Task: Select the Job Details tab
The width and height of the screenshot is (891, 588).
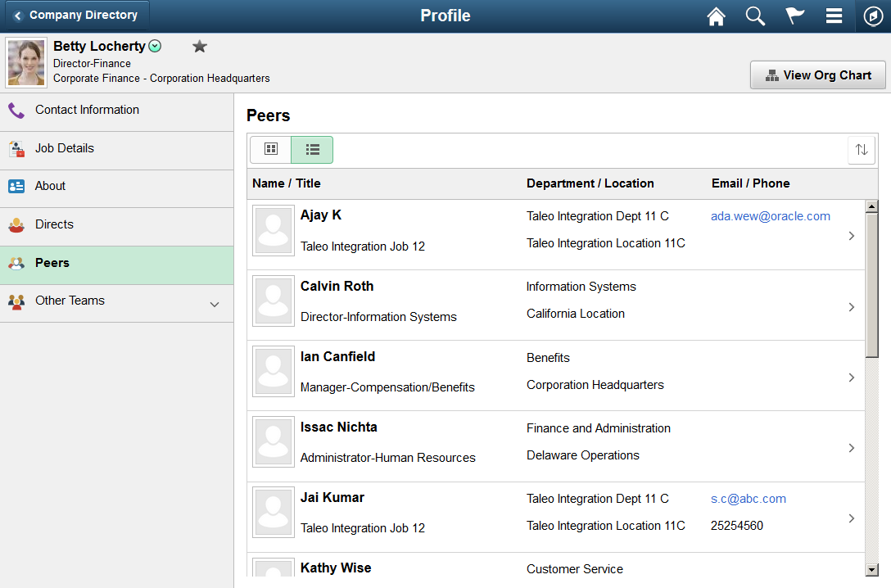Action: [116, 149]
